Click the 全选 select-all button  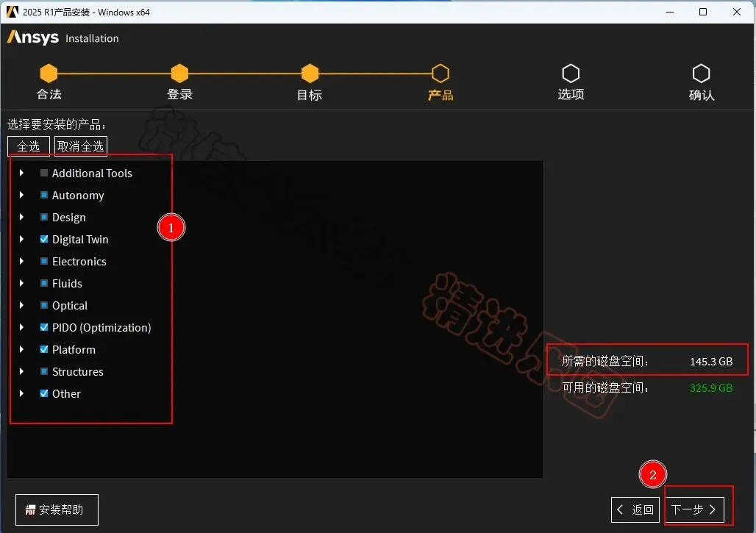pos(29,146)
